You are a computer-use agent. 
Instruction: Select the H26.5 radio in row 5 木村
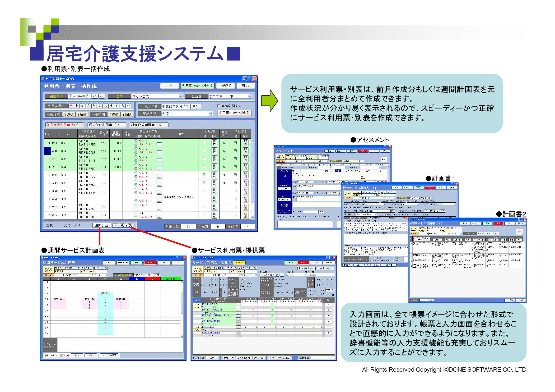pyautogui.click(x=136, y=173)
